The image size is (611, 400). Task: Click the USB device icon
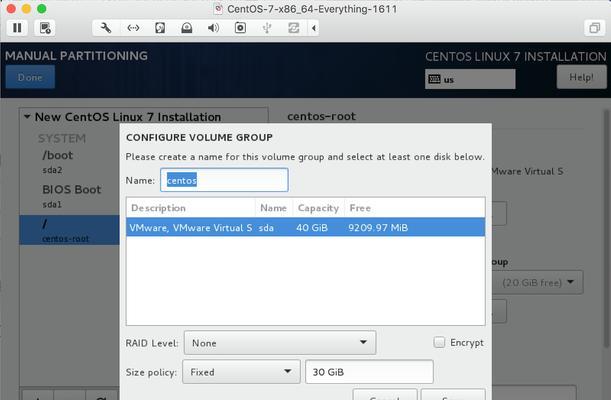(x=267, y=28)
